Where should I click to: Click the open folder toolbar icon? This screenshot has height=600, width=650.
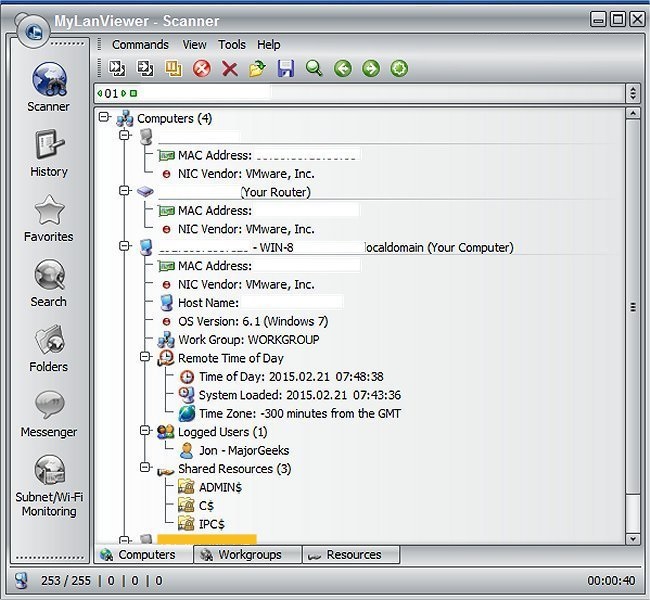pyautogui.click(x=257, y=69)
